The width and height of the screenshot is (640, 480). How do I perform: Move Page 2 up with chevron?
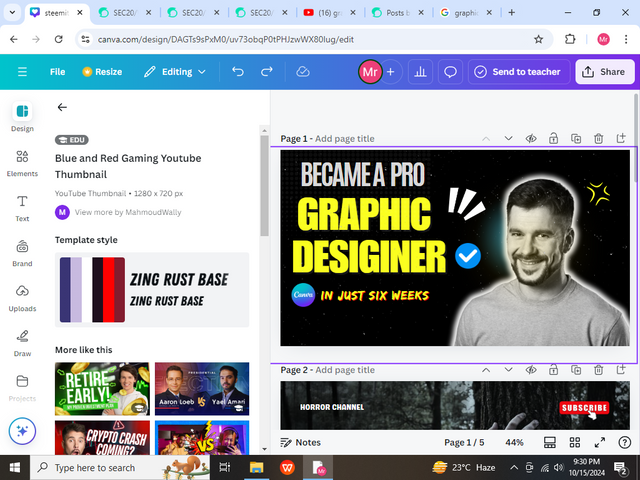pyautogui.click(x=486, y=370)
